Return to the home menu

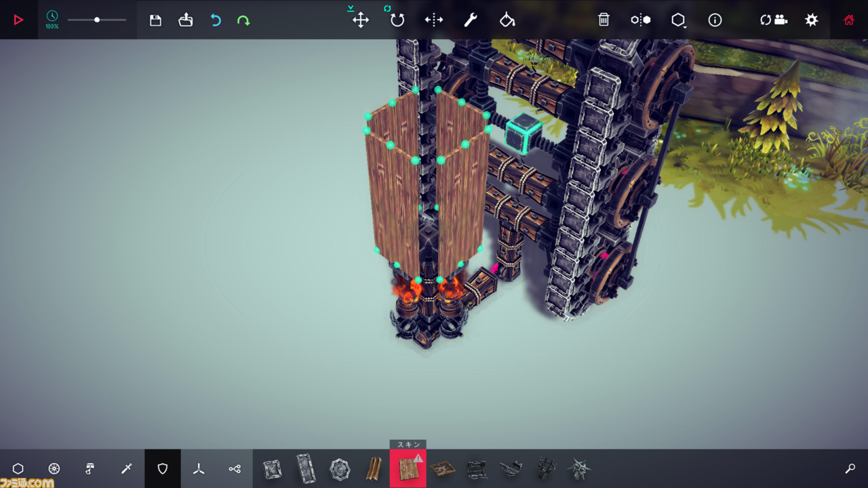tap(849, 20)
